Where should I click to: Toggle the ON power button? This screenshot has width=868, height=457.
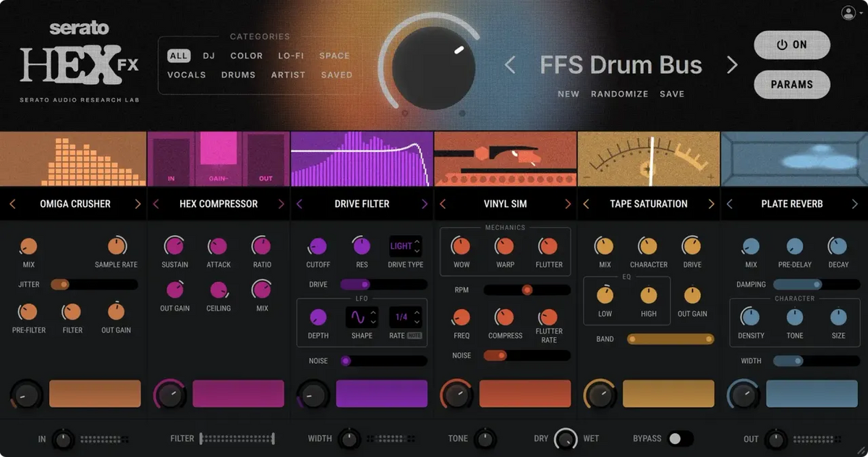pyautogui.click(x=791, y=45)
